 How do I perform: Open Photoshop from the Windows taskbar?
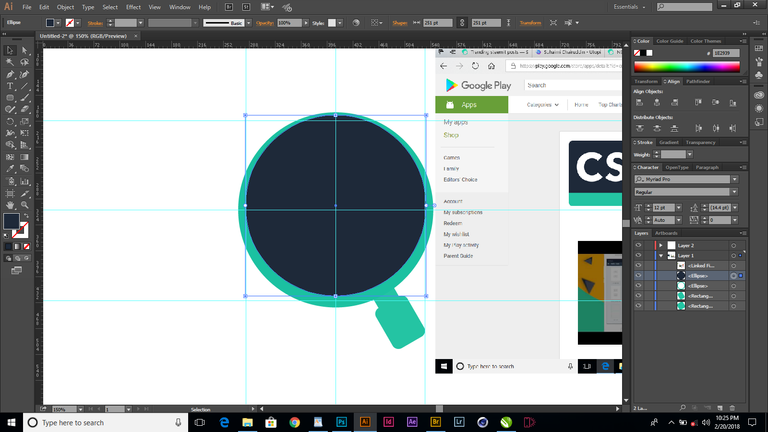pos(341,422)
